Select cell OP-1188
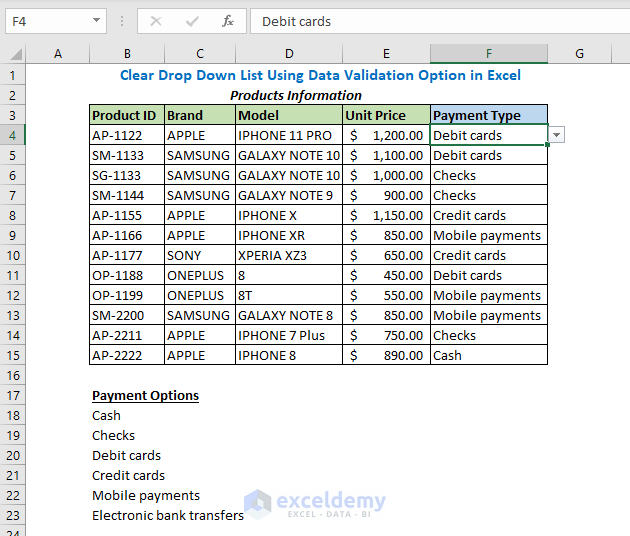Viewport: 630px width, 536px height. [127, 276]
